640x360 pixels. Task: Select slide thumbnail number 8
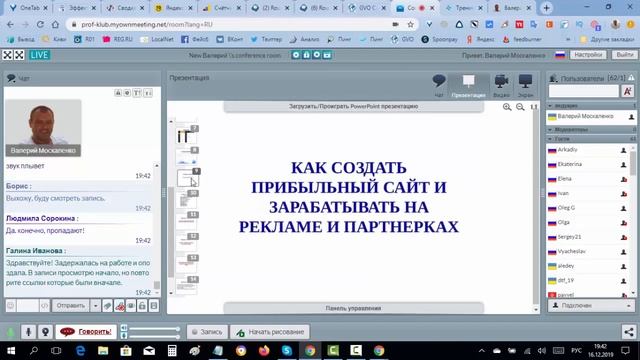[x=187, y=156]
